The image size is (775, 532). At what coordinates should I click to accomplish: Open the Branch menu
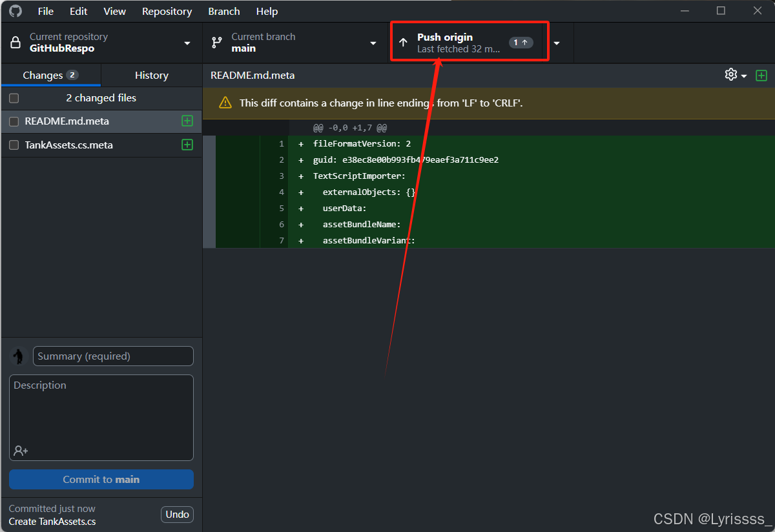[x=224, y=12]
